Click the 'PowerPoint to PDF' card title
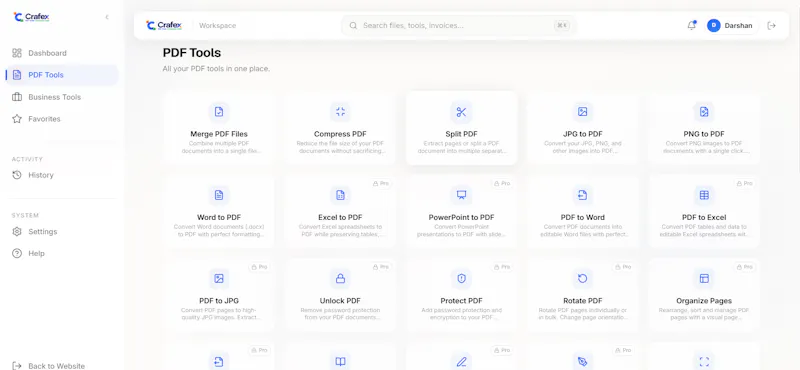The height and width of the screenshot is (370, 800). click(x=462, y=217)
